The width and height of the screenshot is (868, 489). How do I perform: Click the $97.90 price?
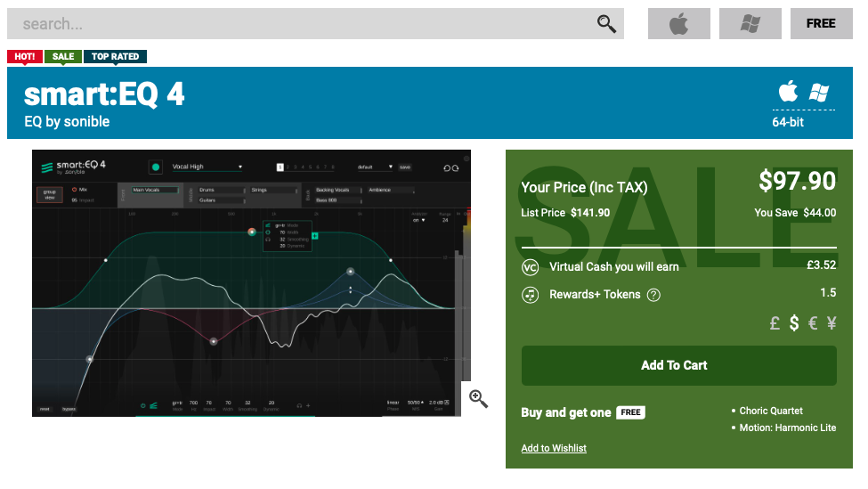click(797, 181)
